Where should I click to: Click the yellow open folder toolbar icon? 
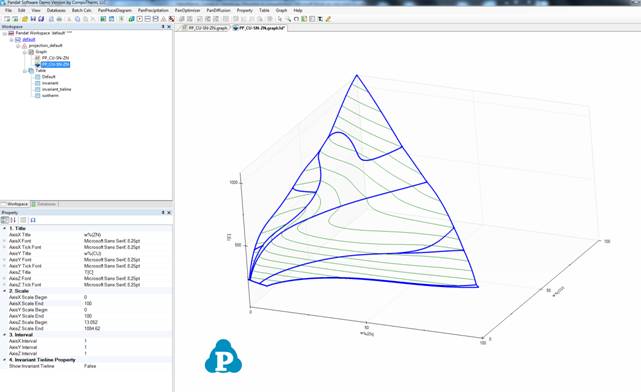tap(25, 19)
